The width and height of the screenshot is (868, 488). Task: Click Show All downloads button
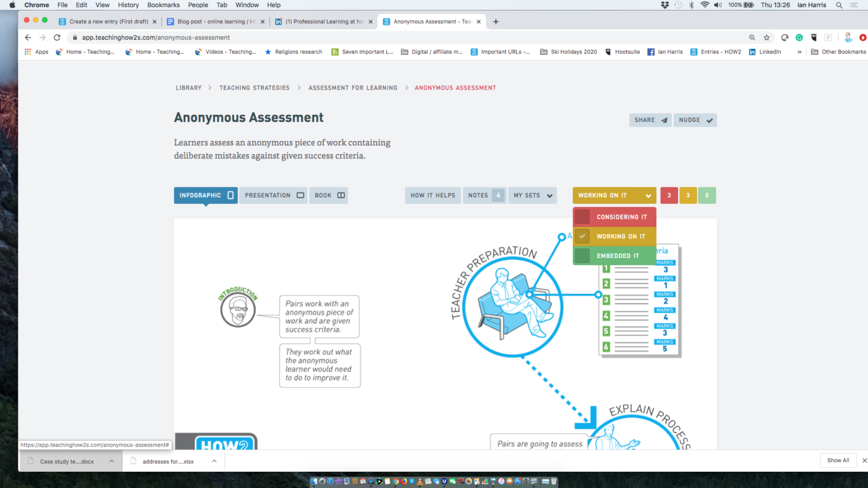pyautogui.click(x=838, y=461)
